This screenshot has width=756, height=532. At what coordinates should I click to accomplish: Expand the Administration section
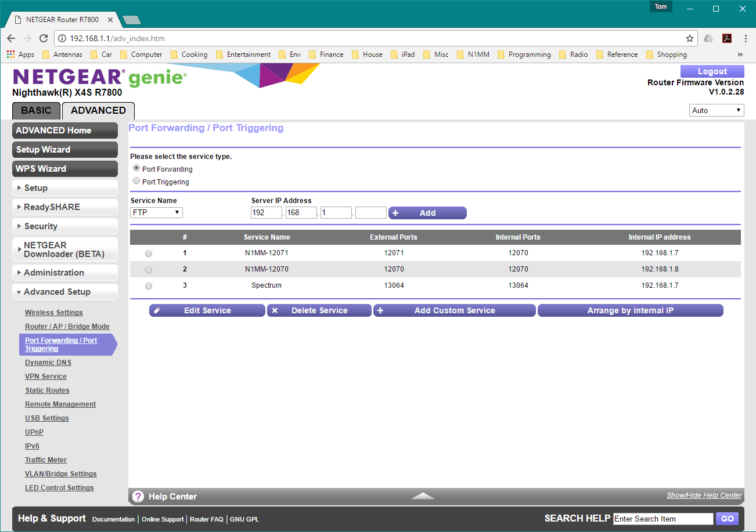(65, 273)
